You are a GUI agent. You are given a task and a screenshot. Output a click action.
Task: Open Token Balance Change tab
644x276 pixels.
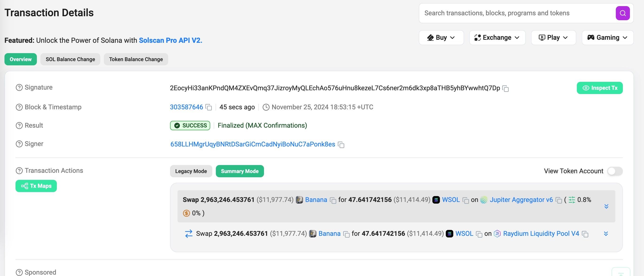(136, 59)
